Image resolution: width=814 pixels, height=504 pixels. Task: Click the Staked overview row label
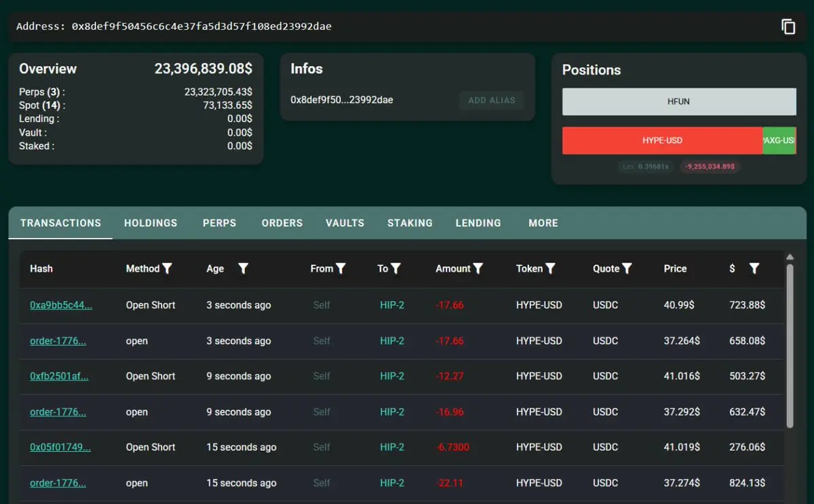click(x=37, y=146)
